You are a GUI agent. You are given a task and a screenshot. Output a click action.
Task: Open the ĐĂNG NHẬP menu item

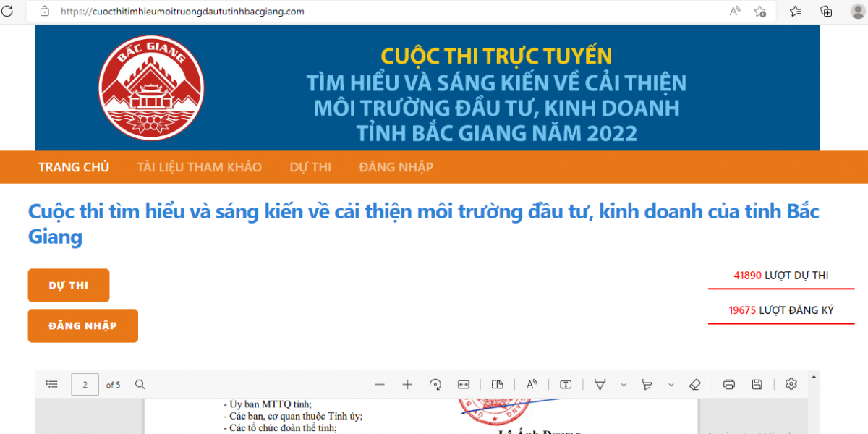(396, 167)
